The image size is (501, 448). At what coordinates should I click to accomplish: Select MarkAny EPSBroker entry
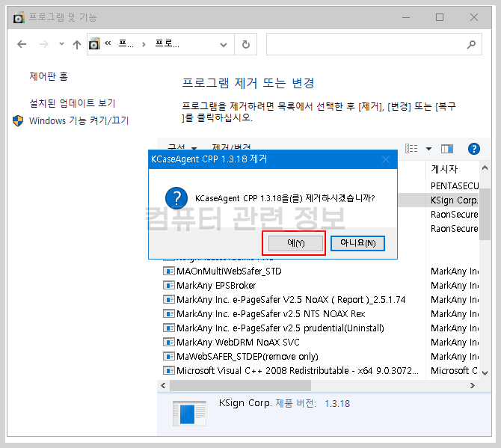216,286
